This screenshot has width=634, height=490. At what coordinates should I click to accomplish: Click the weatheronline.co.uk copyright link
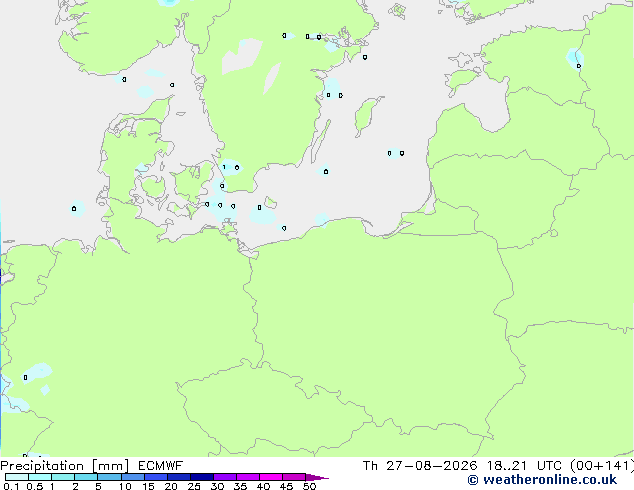pos(542,480)
